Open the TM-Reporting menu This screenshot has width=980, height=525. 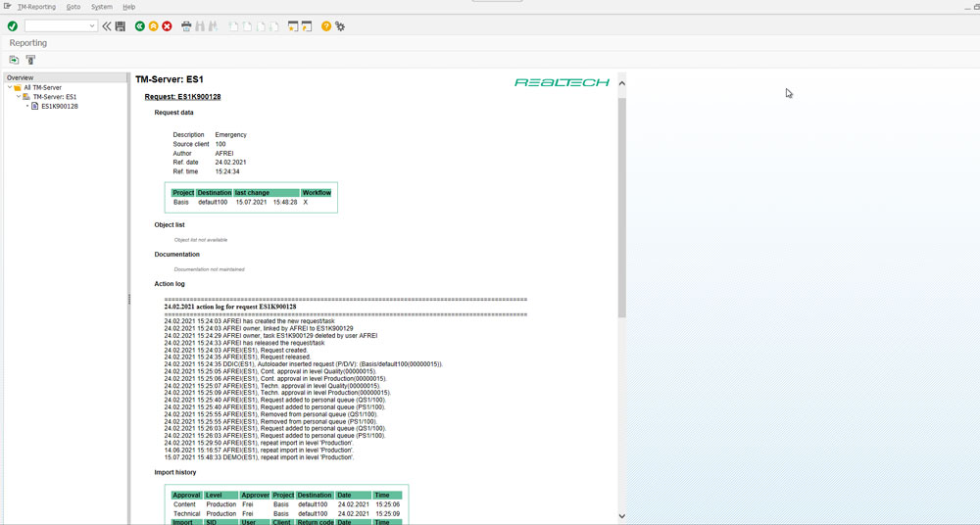(x=37, y=7)
